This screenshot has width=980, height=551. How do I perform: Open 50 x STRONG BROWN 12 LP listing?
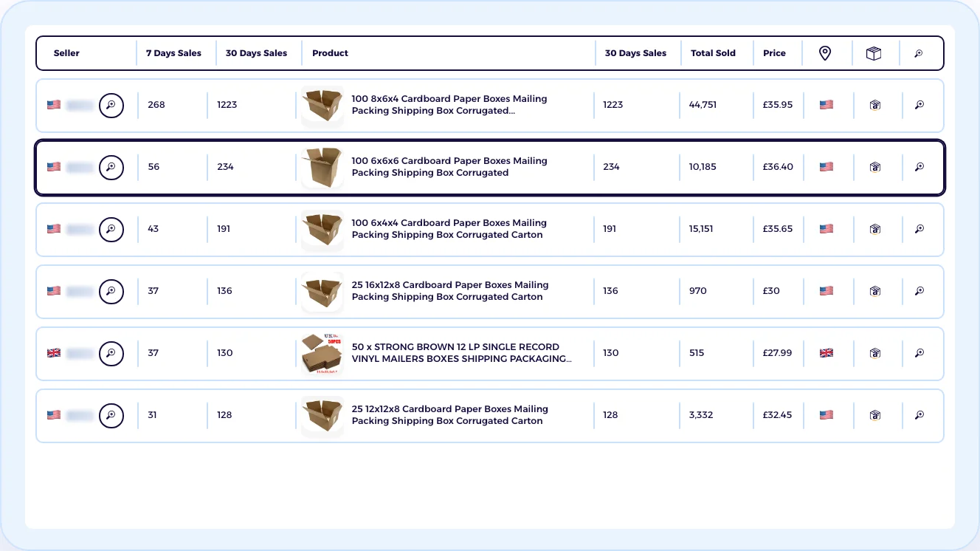pyautogui.click(x=462, y=353)
